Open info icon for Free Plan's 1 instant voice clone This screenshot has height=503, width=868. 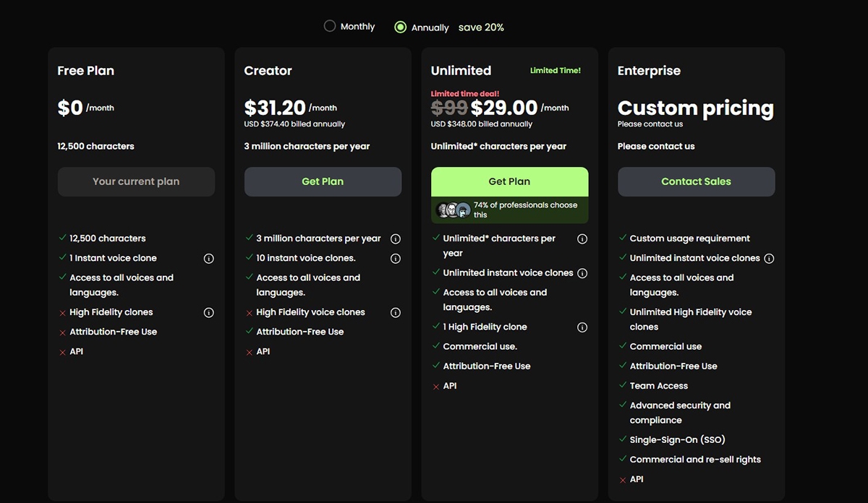pyautogui.click(x=209, y=258)
